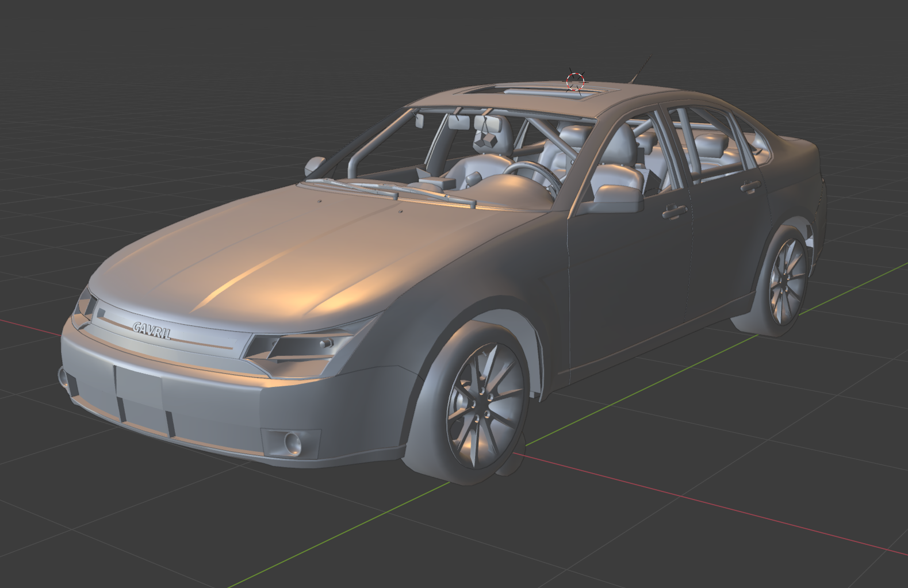This screenshot has height=588, width=908.
Task: Click the 3D cursor above the car roof
Action: (x=575, y=82)
